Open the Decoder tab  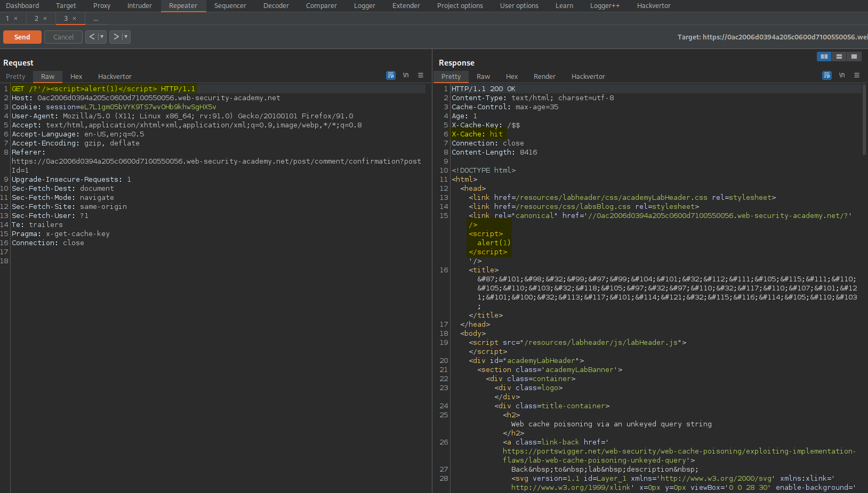(276, 6)
